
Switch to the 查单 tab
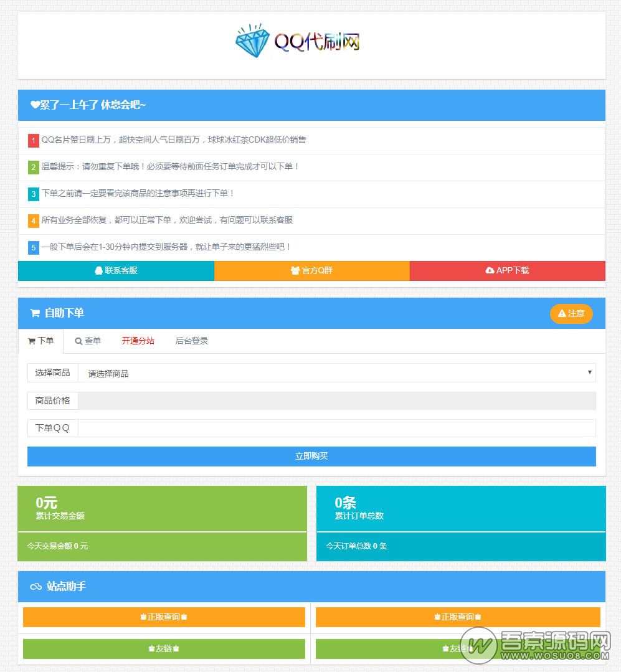pyautogui.click(x=88, y=341)
